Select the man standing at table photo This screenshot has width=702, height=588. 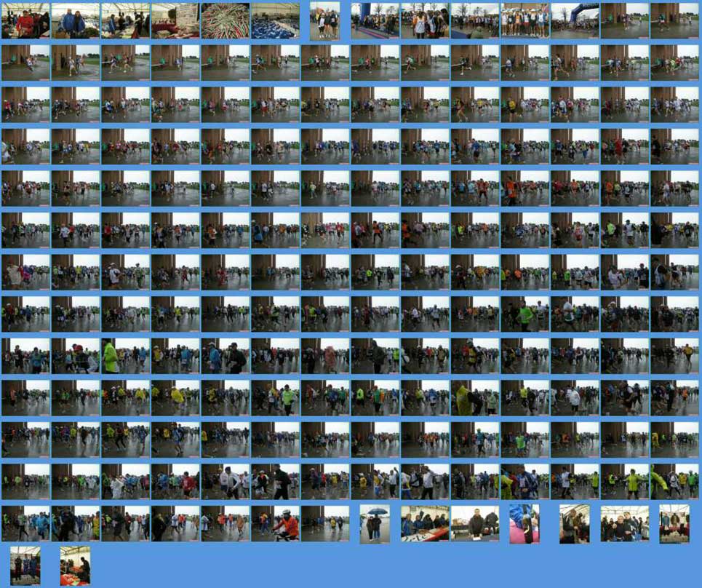[x=475, y=523]
